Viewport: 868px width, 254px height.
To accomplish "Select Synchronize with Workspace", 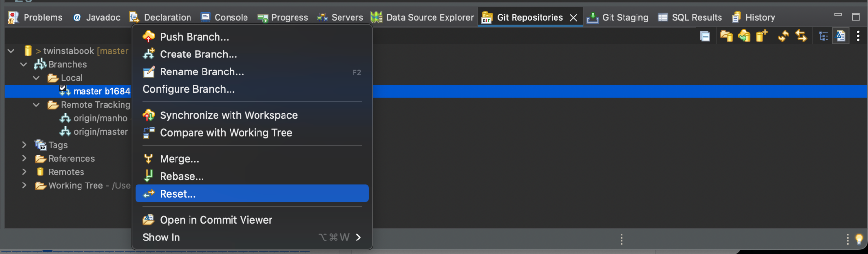I will coord(252,115).
